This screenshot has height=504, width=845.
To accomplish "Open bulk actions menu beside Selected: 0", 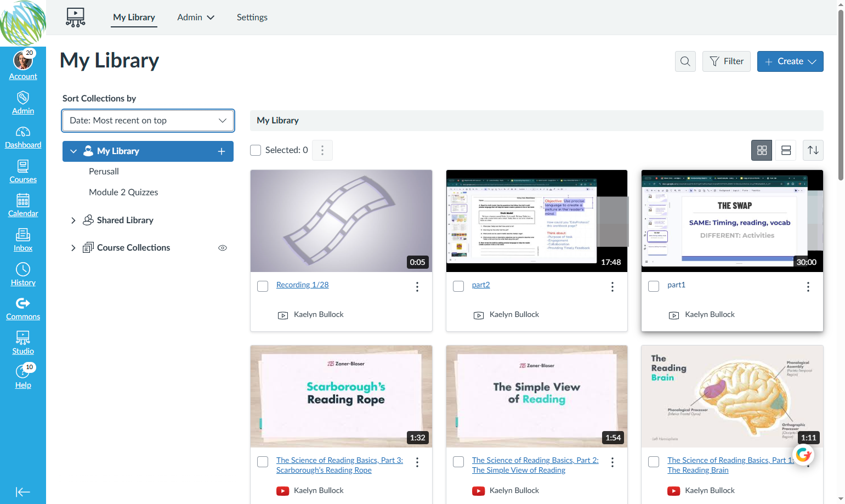I will [x=322, y=150].
